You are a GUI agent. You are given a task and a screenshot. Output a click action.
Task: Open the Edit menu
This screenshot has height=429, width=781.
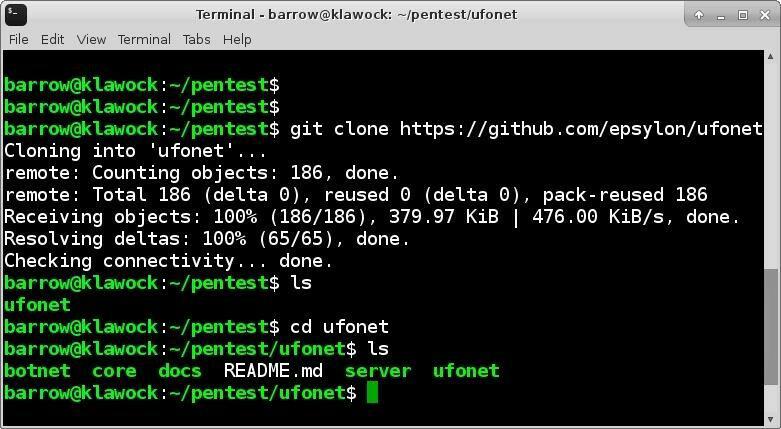52,39
